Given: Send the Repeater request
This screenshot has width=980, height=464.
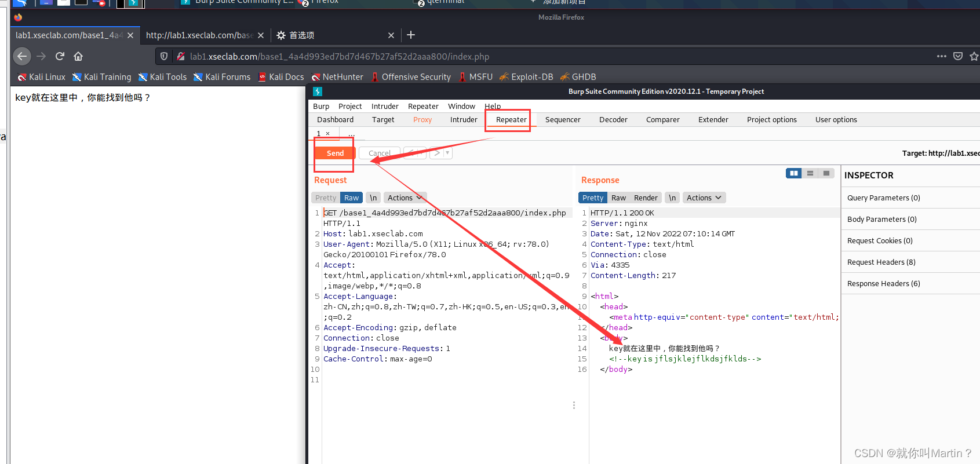Looking at the screenshot, I should (335, 153).
